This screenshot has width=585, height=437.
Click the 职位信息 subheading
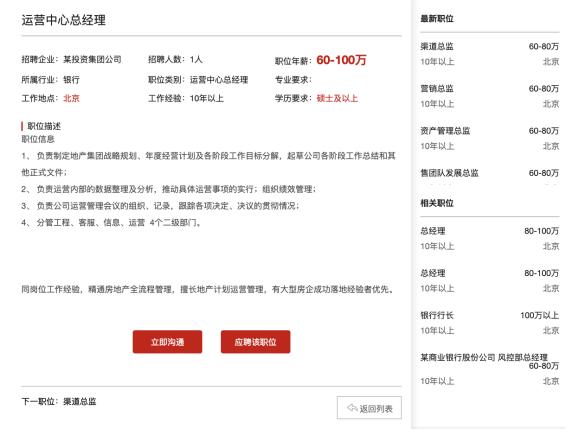tap(38, 139)
